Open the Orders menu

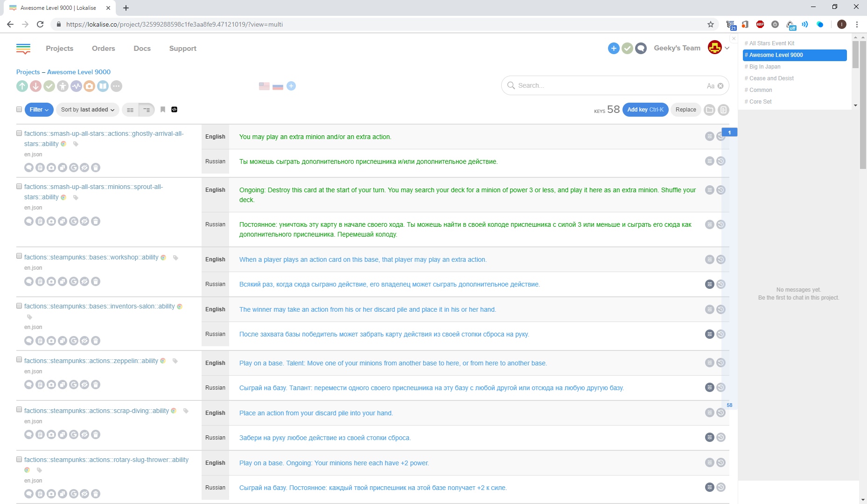[103, 48]
